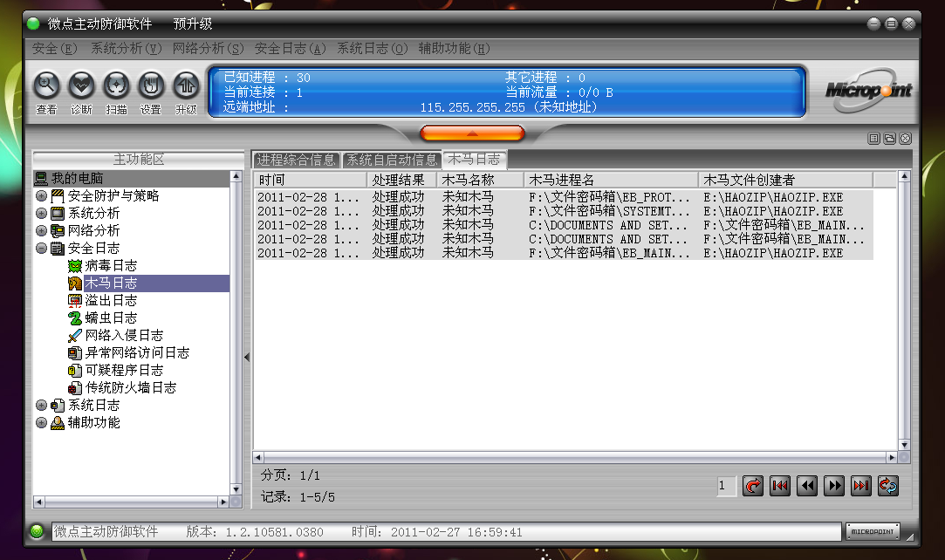945x560 pixels.
Task: Expand the 系统日志 tree node
Action: click(x=41, y=406)
